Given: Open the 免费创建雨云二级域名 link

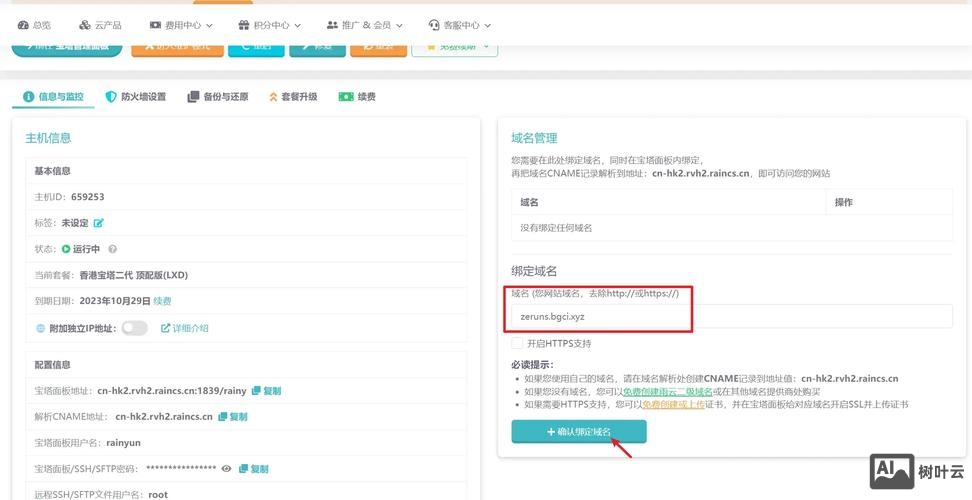Looking at the screenshot, I should [668, 392].
